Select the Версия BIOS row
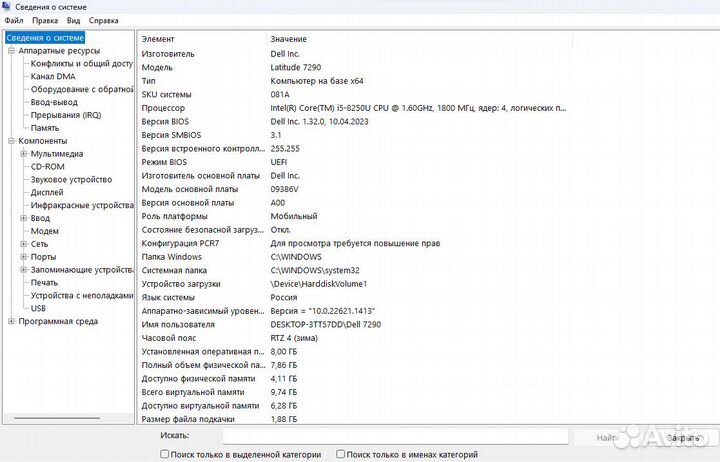The width and height of the screenshot is (720, 462). tap(354, 121)
